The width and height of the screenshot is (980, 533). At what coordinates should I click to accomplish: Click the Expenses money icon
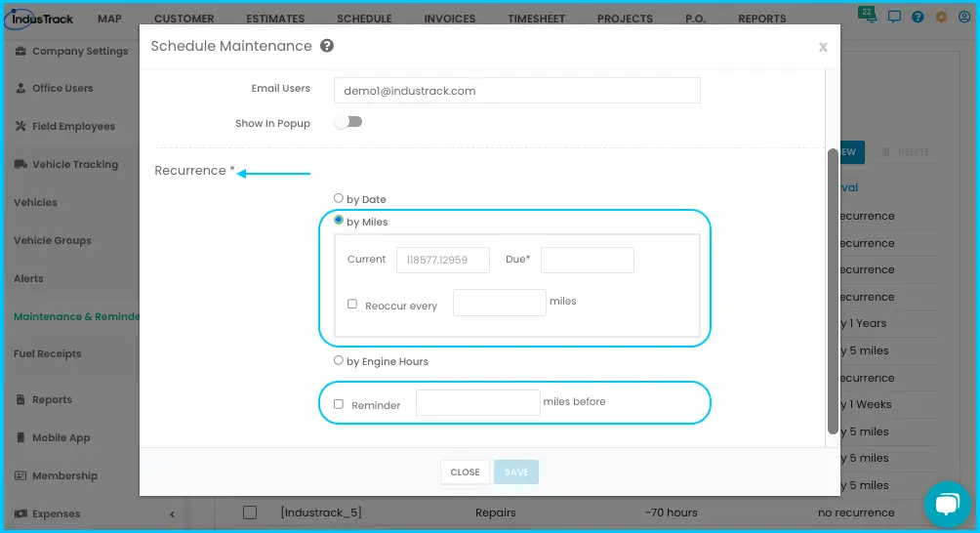[x=20, y=513]
